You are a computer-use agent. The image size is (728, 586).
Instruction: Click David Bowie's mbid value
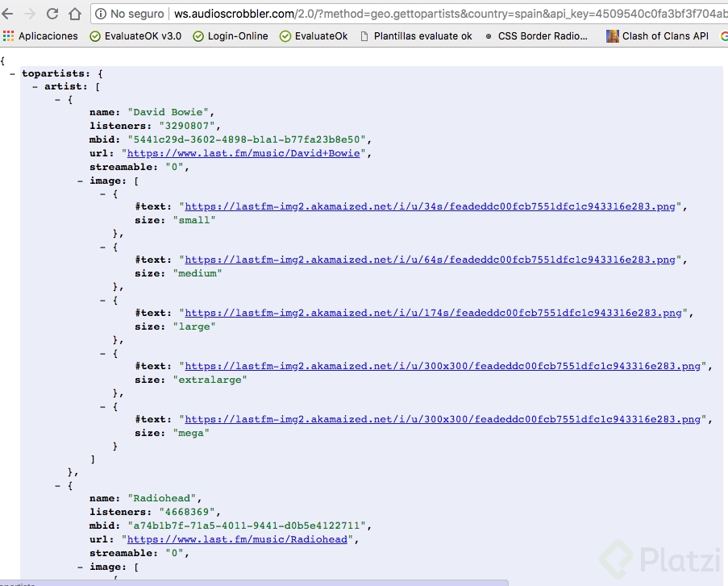tap(247, 139)
